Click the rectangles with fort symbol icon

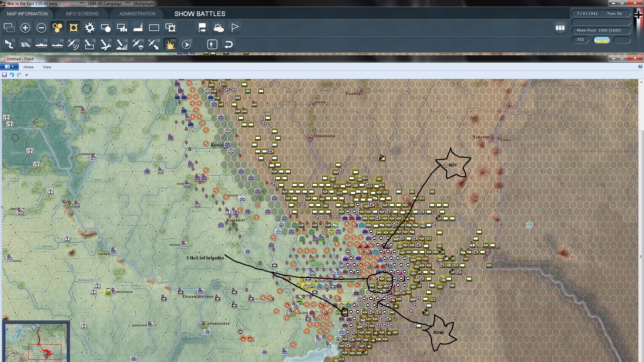pos(170,27)
